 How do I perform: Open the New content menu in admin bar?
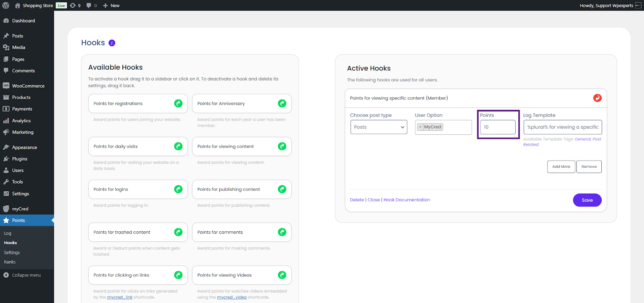pos(111,5)
